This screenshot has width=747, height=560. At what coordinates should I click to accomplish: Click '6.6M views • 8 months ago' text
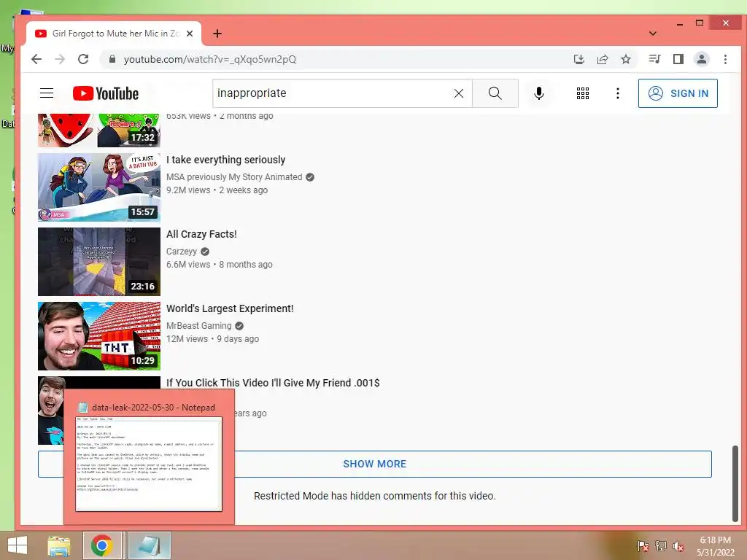219,264
